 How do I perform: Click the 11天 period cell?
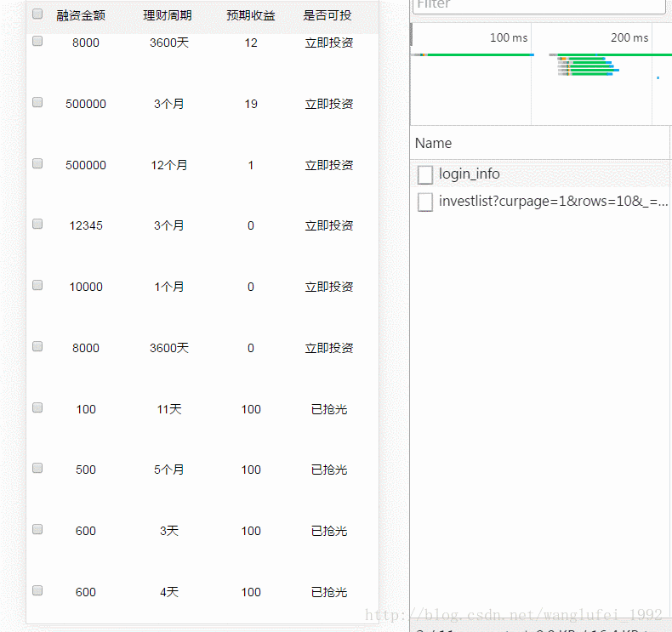[x=169, y=409]
